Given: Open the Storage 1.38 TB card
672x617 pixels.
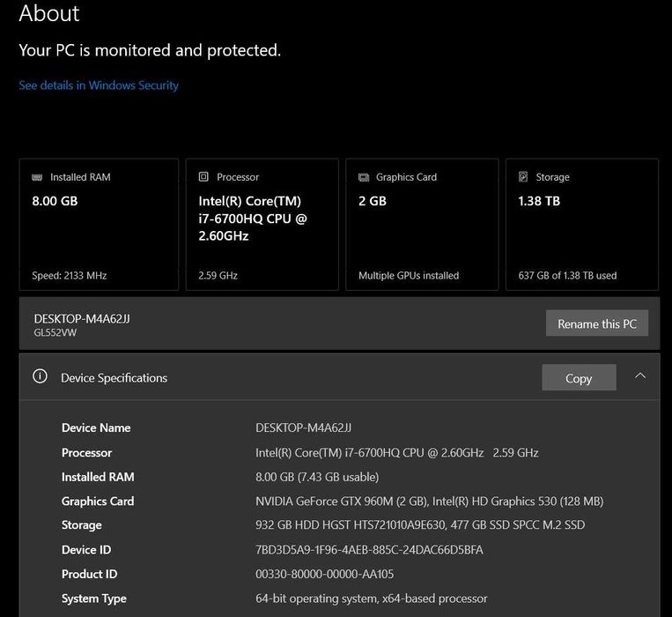Looking at the screenshot, I should click(582, 225).
